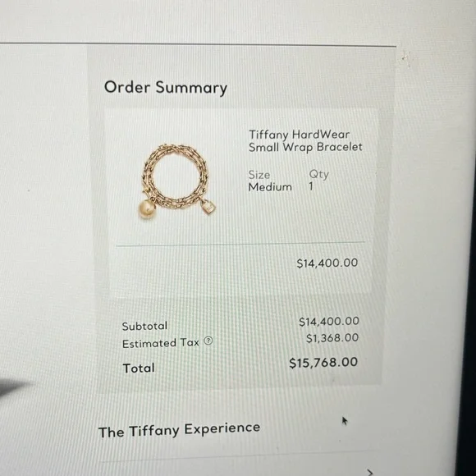The width and height of the screenshot is (476, 476).
Task: Click the Subtotal label
Action: (144, 326)
